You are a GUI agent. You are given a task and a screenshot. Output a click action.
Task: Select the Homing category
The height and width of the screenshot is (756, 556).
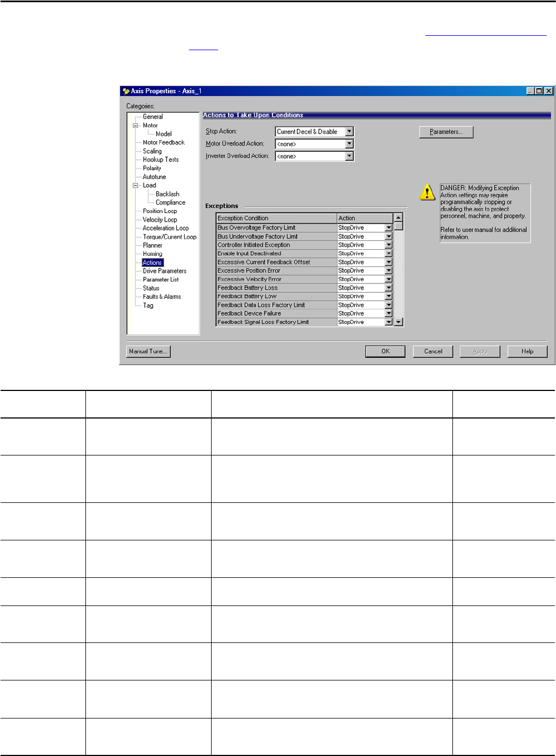(152, 254)
